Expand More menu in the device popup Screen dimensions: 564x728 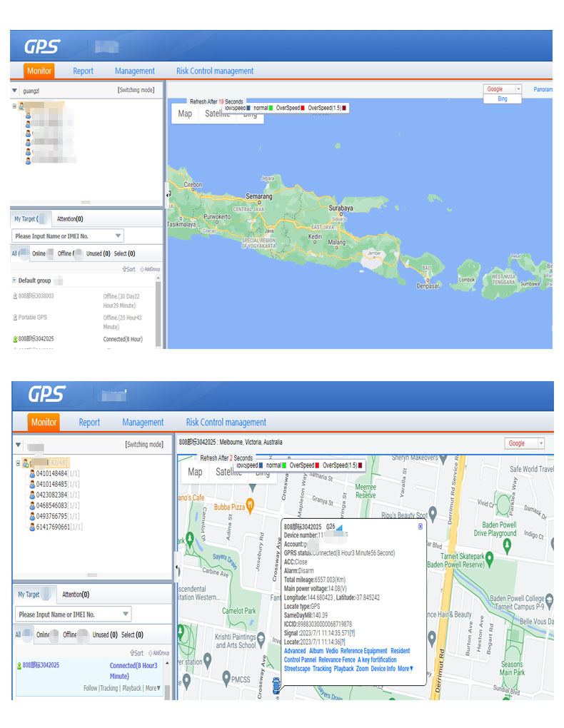(x=405, y=669)
